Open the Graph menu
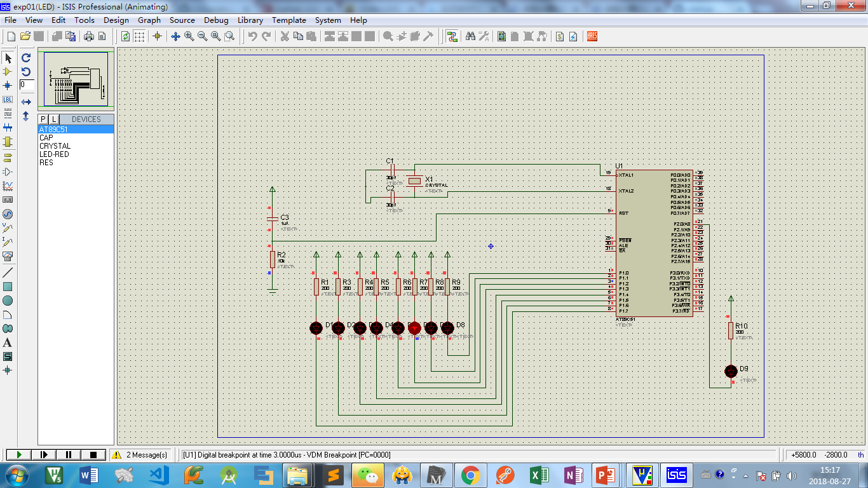 click(149, 20)
